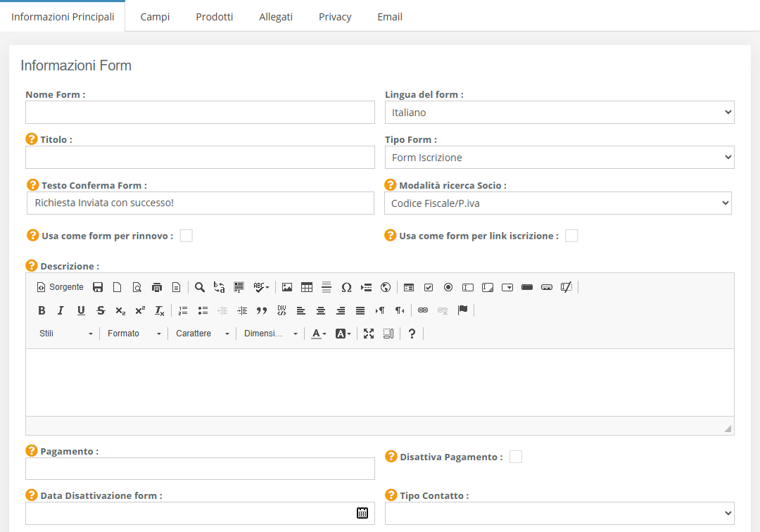The width and height of the screenshot is (760, 532).
Task: Insert an image using the editor toolbar
Action: tap(287, 287)
